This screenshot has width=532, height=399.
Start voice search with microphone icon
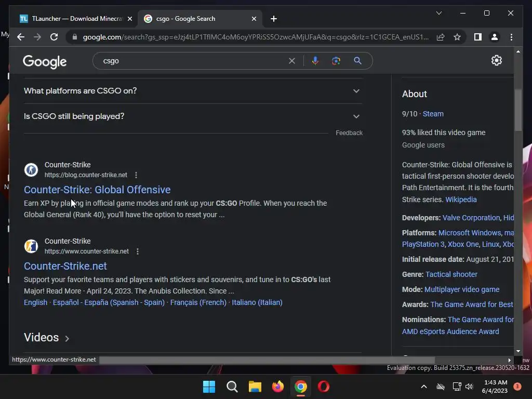click(315, 61)
